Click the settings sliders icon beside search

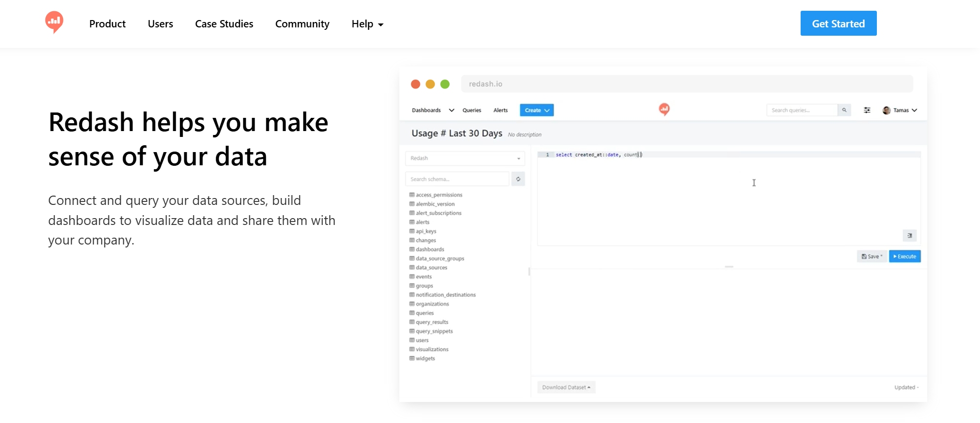(867, 110)
